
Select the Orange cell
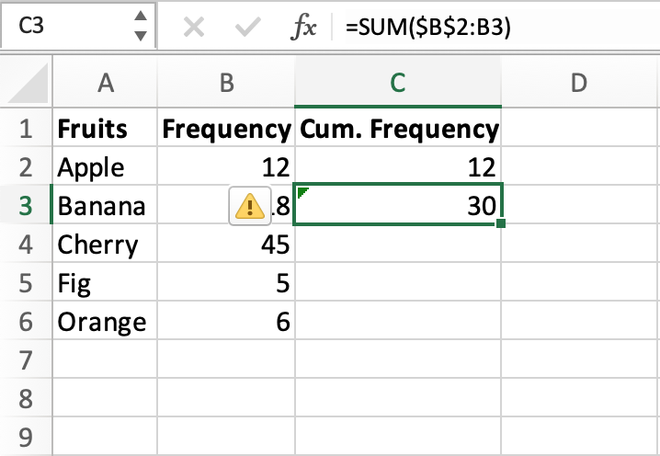(103, 322)
